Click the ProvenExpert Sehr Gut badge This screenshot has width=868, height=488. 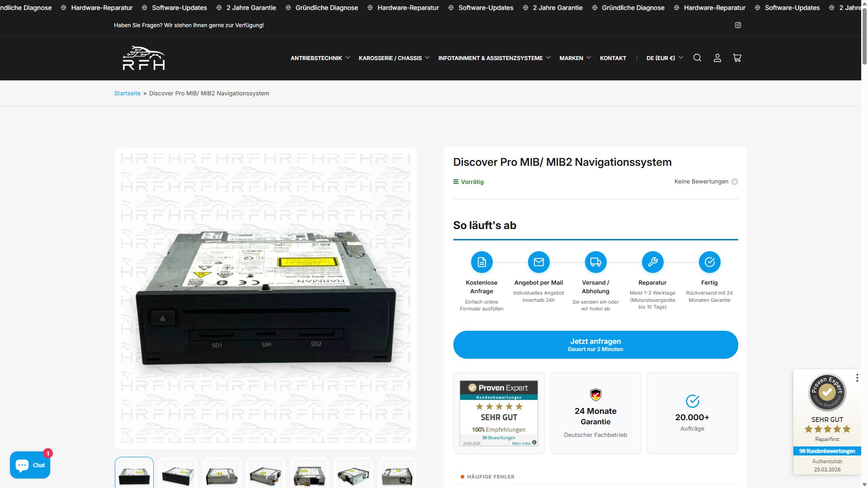coord(499,413)
